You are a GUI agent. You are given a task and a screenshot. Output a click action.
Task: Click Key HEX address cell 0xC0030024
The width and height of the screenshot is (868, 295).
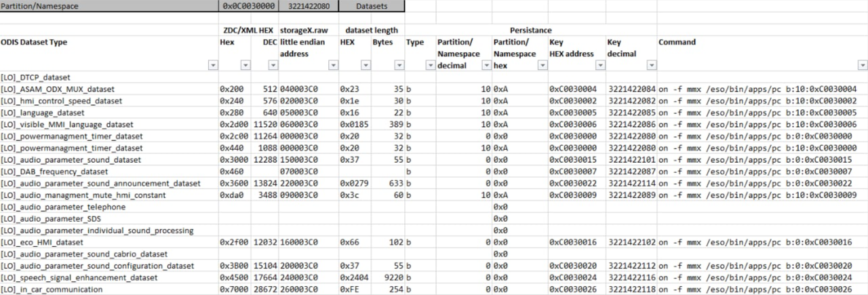[x=577, y=278]
